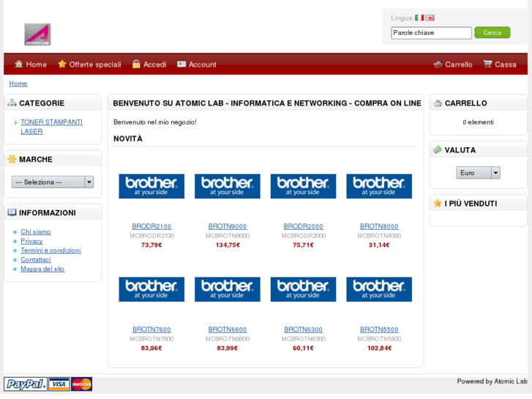Click the code MCBRODR2100

(151, 235)
